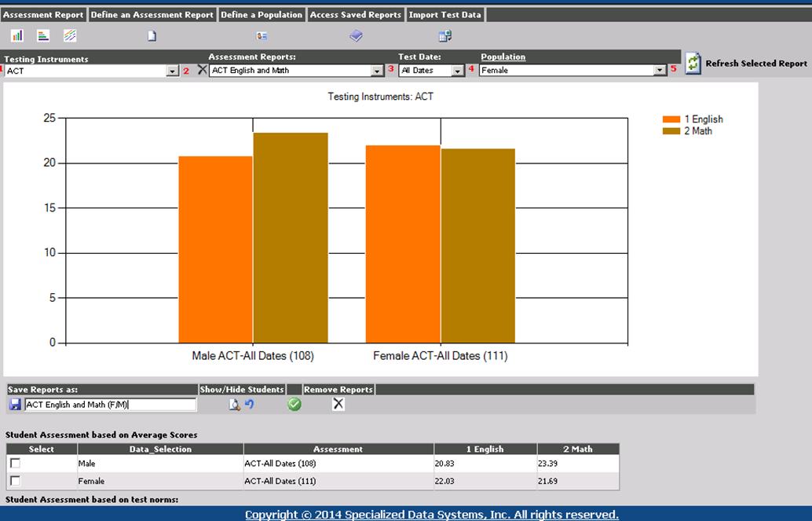Click the save floppy disk icon
Screen dimensions: 812x521
(15, 404)
